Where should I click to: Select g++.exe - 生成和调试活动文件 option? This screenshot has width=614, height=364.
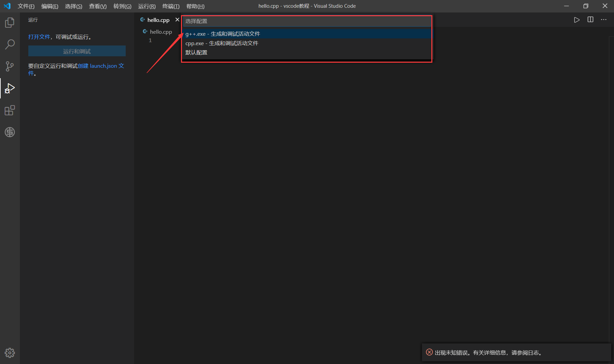pos(307,34)
